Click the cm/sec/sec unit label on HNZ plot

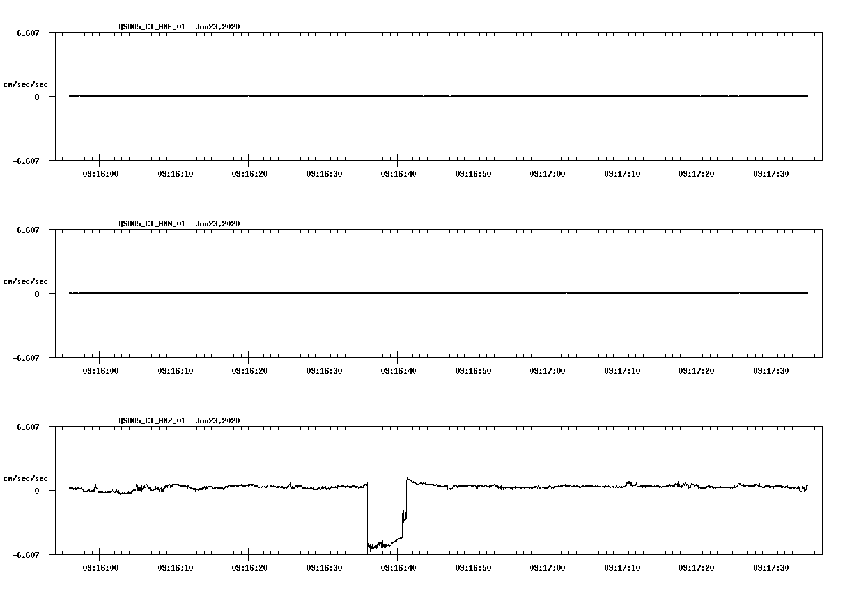[26, 478]
